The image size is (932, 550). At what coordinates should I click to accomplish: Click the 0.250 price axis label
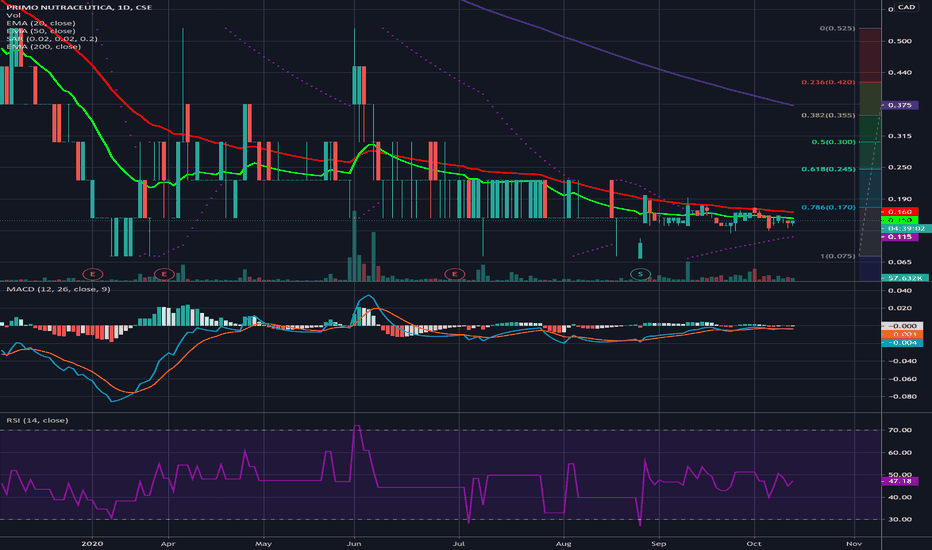click(899, 168)
